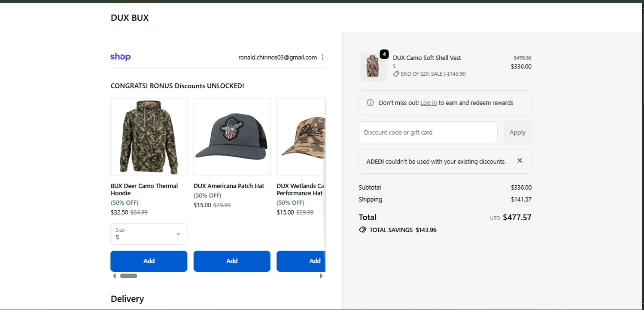
Task: Follow the Log in link for rewards
Action: coord(428,103)
